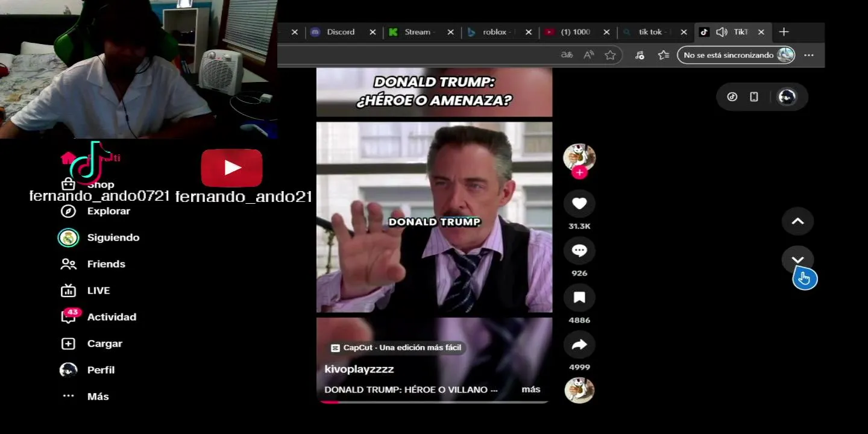Click the Friends people icon
Image resolution: width=868 pixels, height=434 pixels.
point(68,264)
